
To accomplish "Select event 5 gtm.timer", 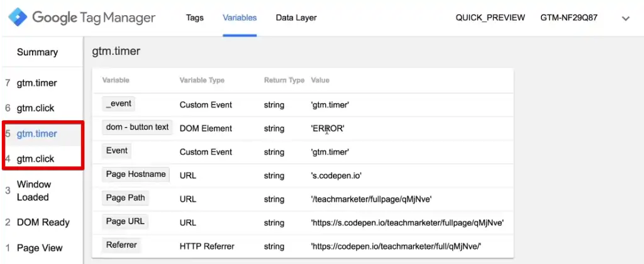I will 37,134.
